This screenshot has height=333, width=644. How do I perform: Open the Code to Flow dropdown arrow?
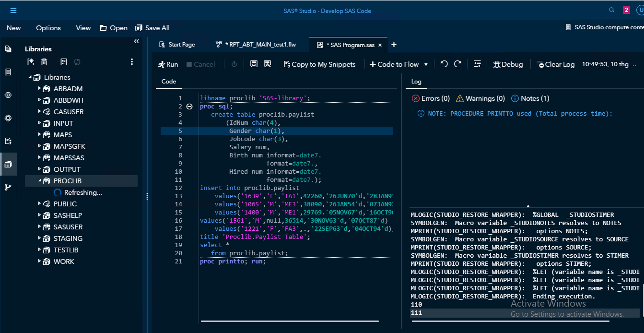(426, 64)
